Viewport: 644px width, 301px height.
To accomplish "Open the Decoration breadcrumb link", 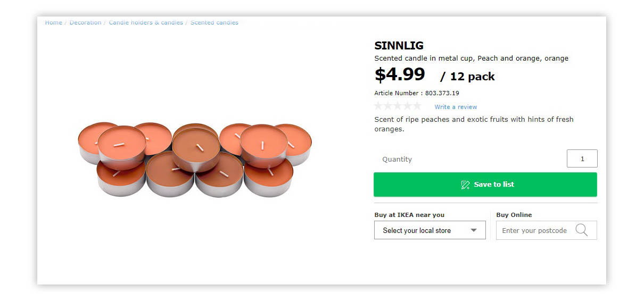I will point(85,23).
